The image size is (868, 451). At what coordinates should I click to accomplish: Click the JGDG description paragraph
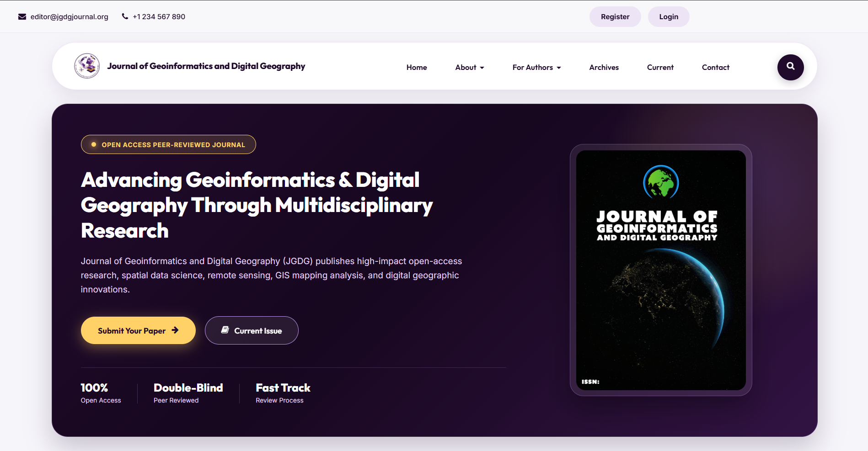(x=271, y=275)
